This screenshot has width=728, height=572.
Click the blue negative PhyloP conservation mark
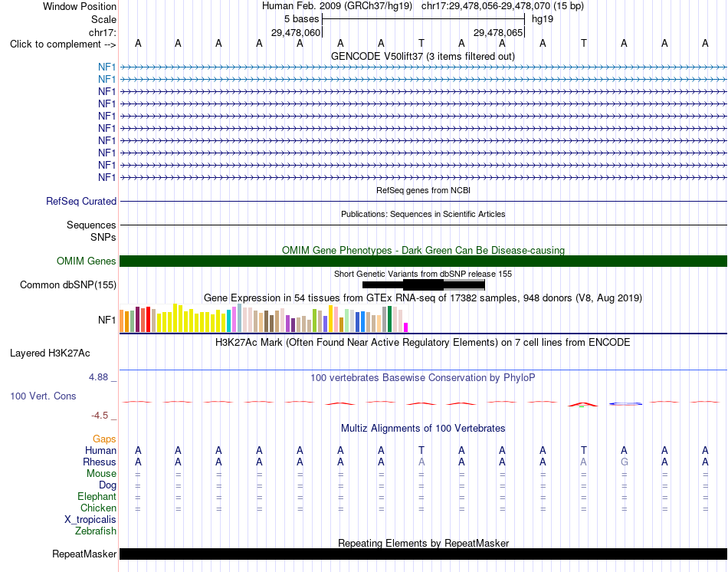(x=625, y=404)
